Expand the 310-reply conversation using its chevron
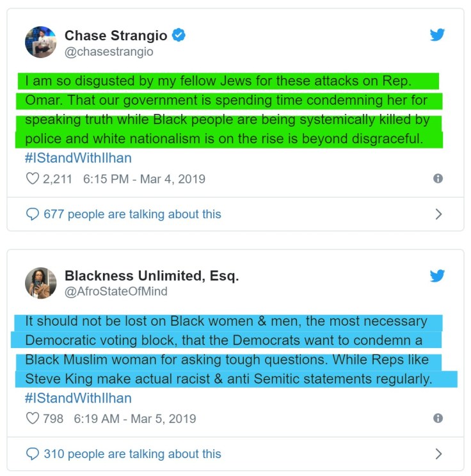This screenshot has width=471, height=476. [438, 454]
